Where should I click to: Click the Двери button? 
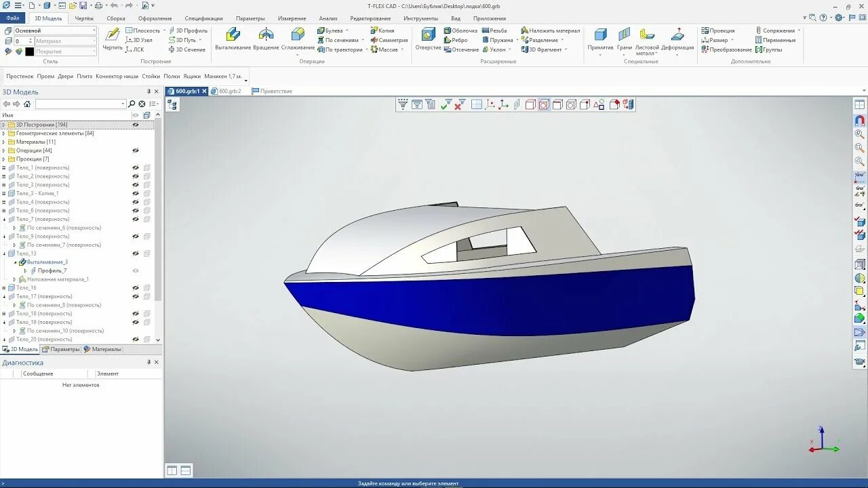coord(65,77)
